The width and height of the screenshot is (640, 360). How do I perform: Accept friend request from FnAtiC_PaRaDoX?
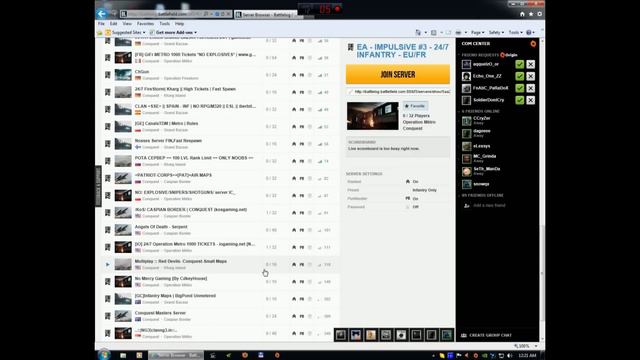tap(519, 88)
